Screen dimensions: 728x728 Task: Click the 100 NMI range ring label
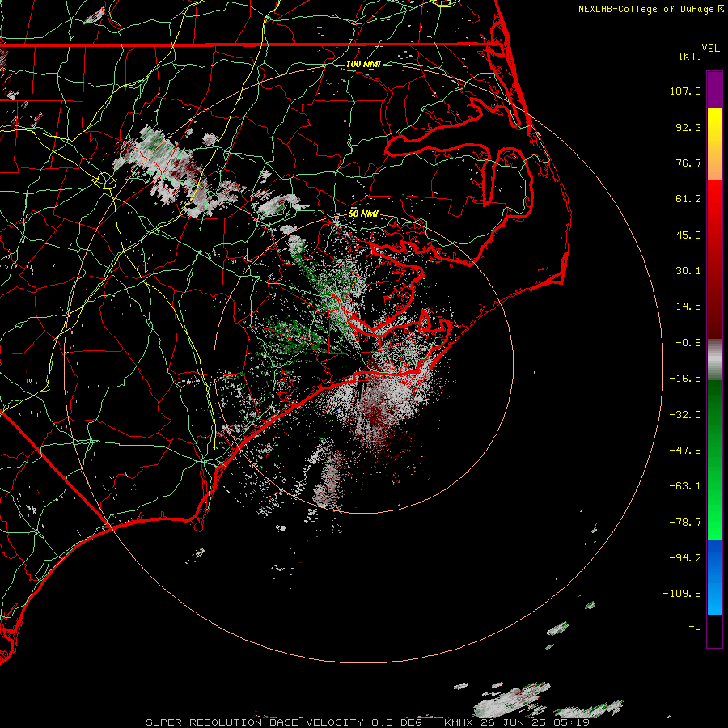[363, 64]
